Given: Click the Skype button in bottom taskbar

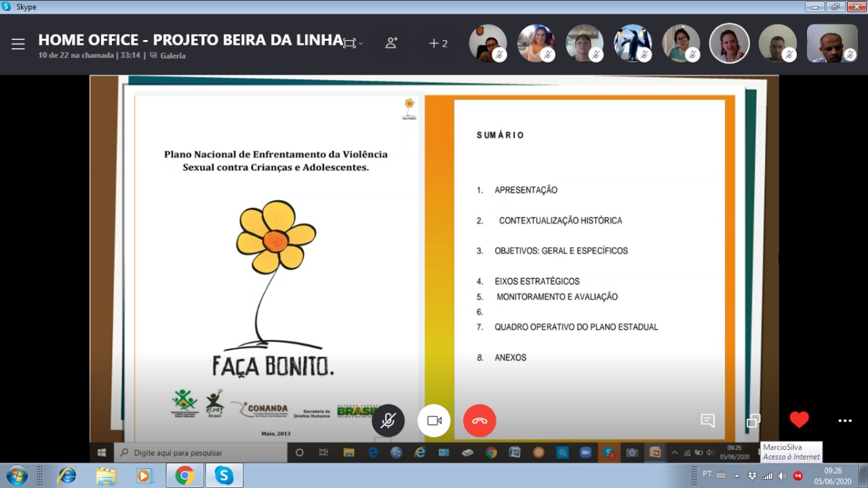Looking at the screenshot, I should pyautogui.click(x=224, y=475).
